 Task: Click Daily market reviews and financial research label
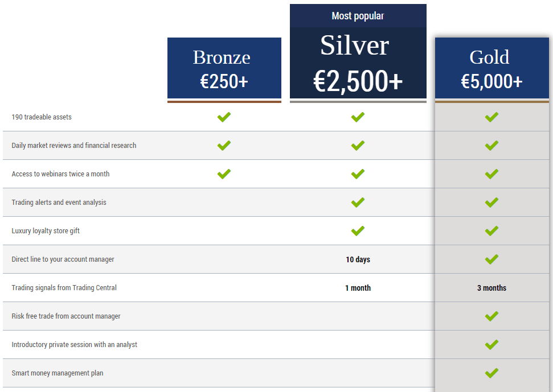[74, 146]
